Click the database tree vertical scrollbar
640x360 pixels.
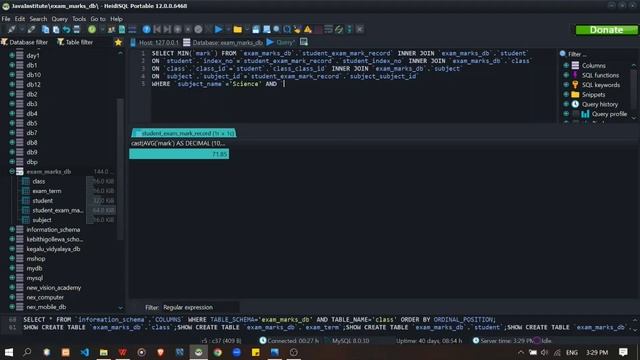pos(120,169)
